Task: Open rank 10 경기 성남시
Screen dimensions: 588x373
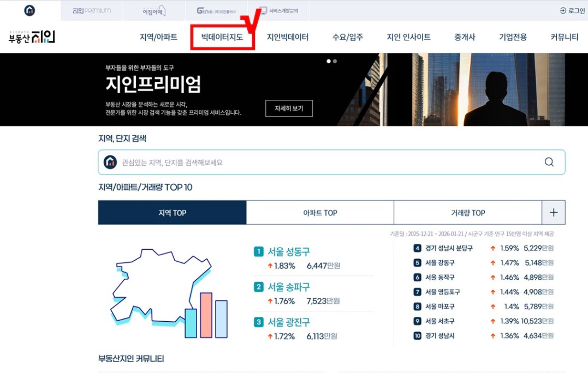Action: click(x=439, y=336)
